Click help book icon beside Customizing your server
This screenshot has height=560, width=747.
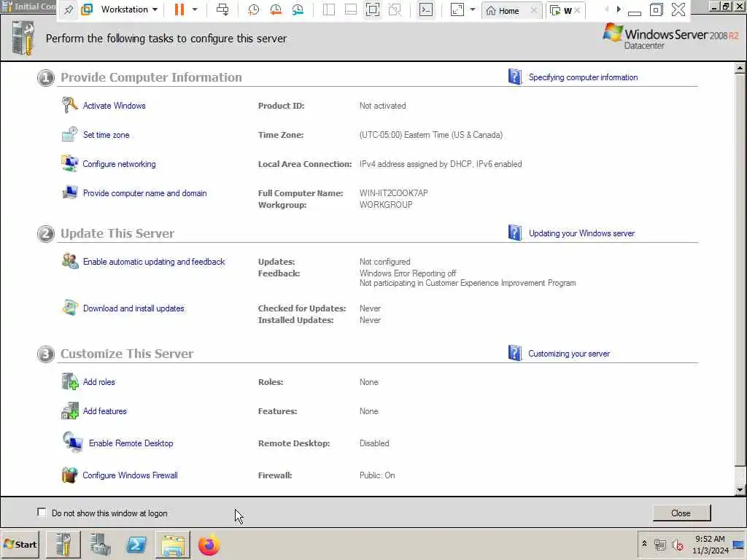tap(515, 353)
